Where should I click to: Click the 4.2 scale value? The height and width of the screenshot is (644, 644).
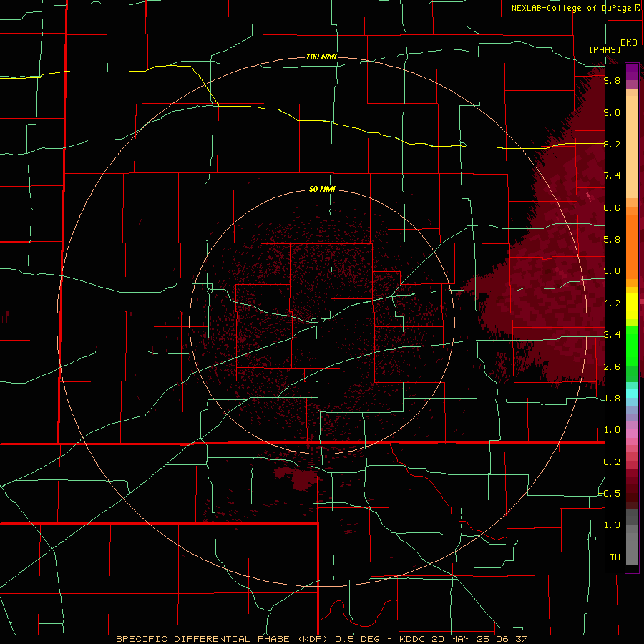click(x=612, y=303)
